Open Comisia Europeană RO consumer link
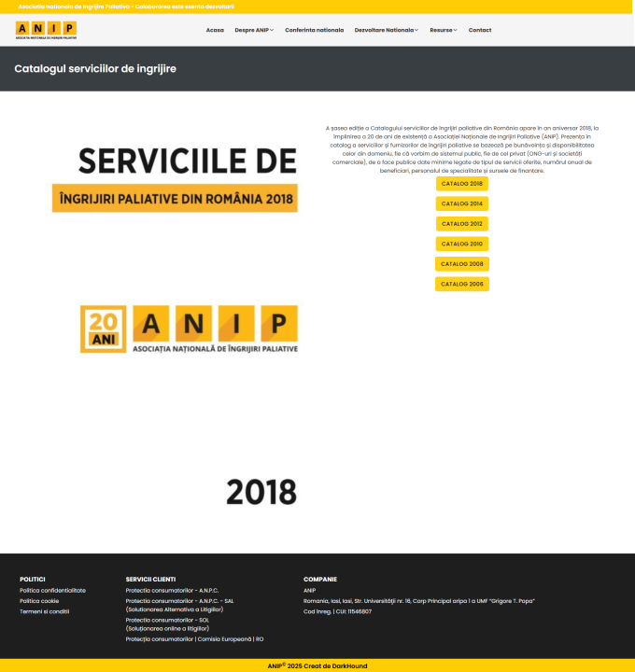The image size is (635, 672). [194, 639]
